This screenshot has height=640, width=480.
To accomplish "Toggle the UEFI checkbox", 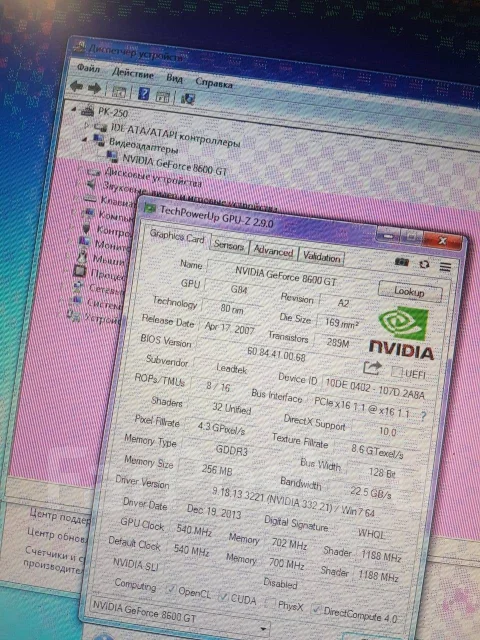I will [x=396, y=371].
